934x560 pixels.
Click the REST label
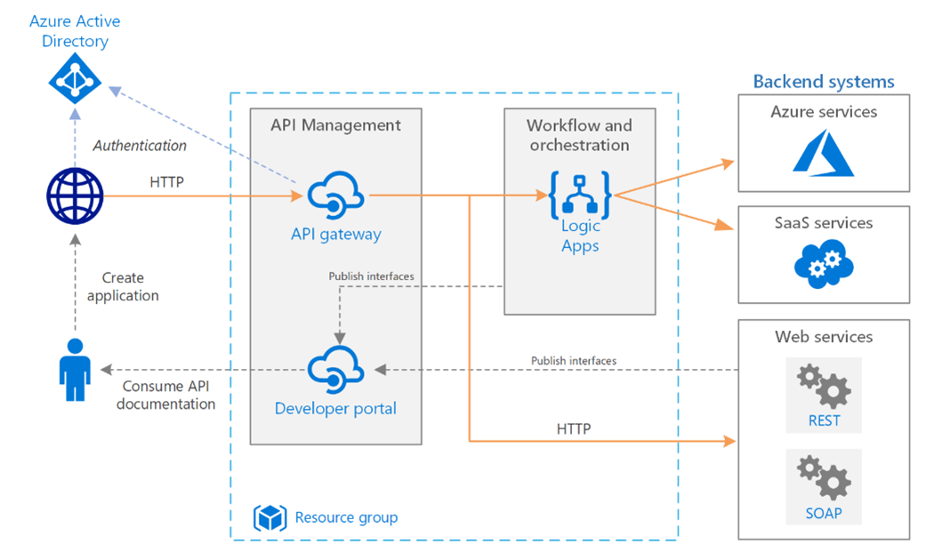click(824, 420)
